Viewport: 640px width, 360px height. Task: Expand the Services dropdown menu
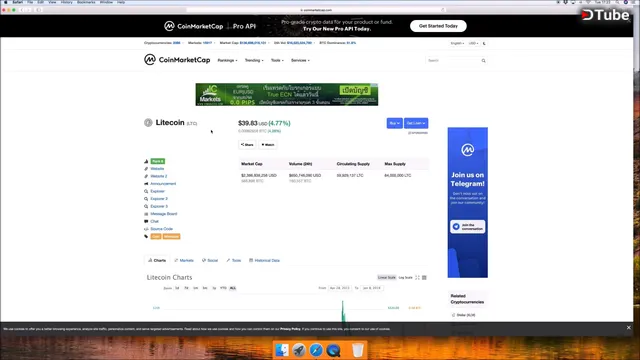click(x=300, y=60)
